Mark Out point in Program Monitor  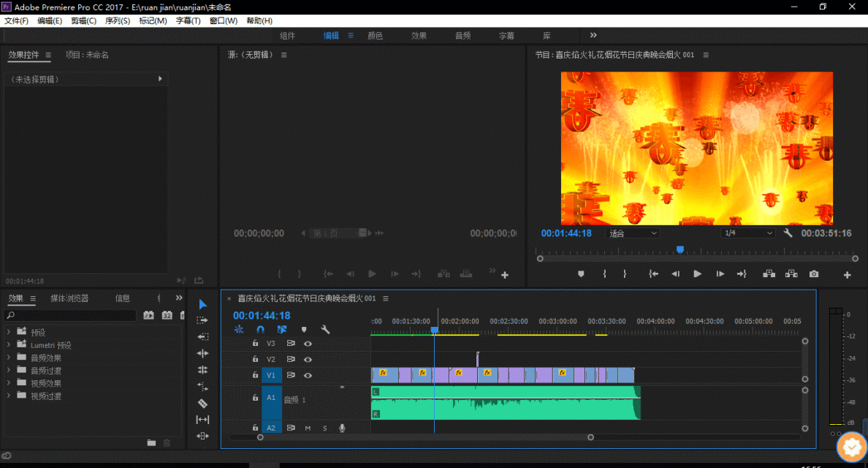625,274
